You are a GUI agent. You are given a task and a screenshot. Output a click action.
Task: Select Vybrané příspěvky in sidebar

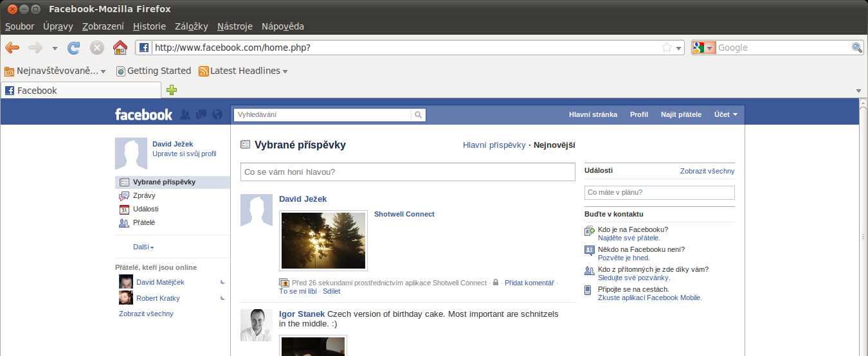click(x=172, y=182)
